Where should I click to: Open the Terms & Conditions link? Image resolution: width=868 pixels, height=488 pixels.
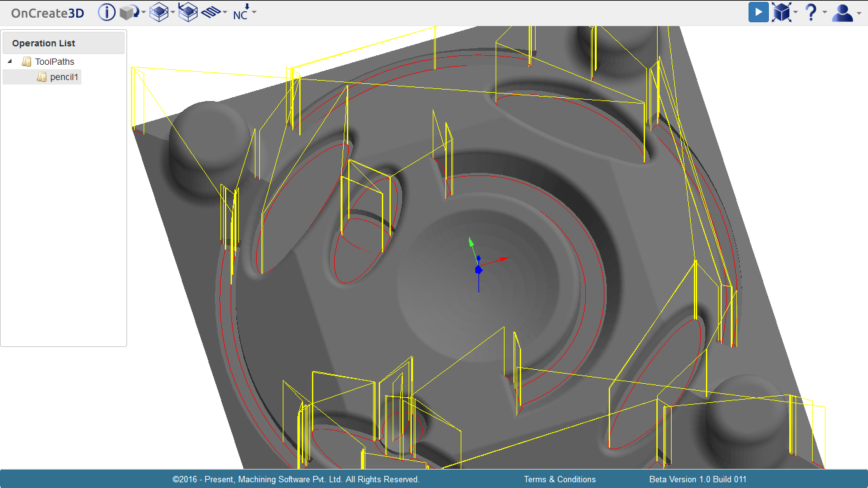pyautogui.click(x=560, y=479)
